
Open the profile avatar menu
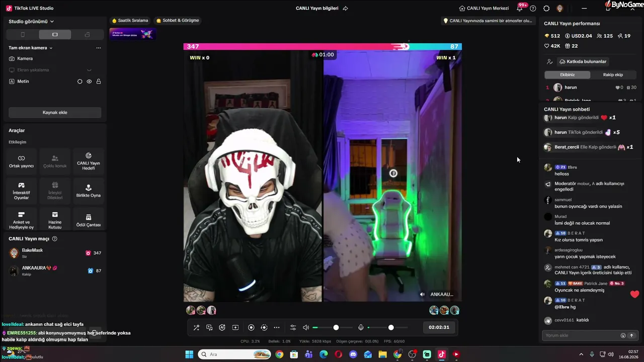pos(560,8)
